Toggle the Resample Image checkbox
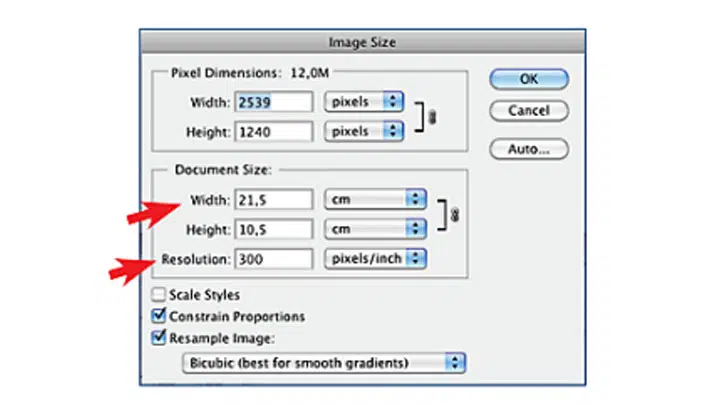720x405 pixels. (x=158, y=338)
